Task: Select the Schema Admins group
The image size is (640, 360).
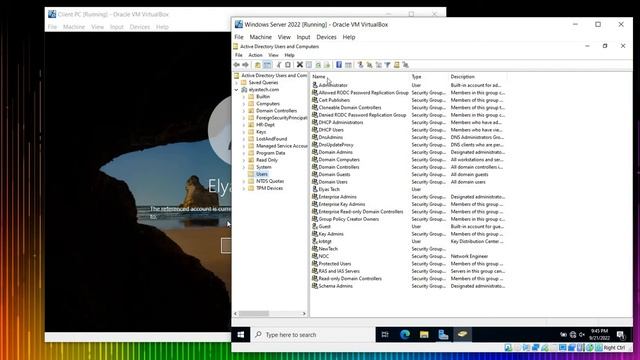Action: tap(335, 286)
